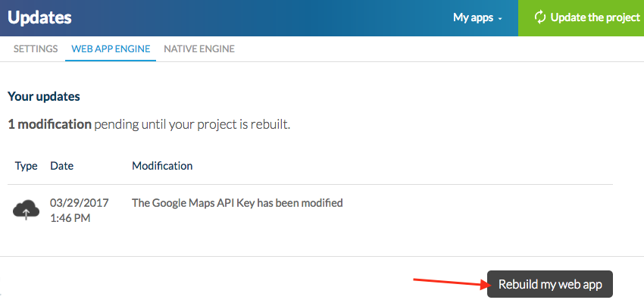Click the Date column header
Image resolution: width=644 pixels, height=303 pixels.
coord(61,165)
